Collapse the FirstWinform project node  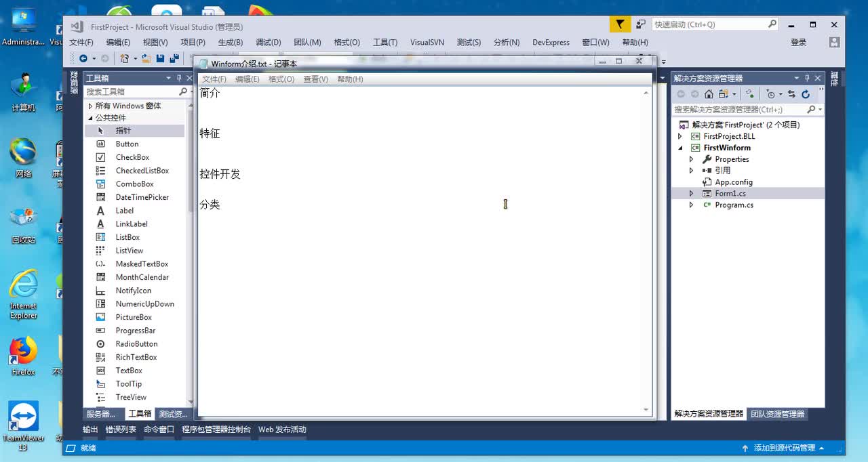680,148
